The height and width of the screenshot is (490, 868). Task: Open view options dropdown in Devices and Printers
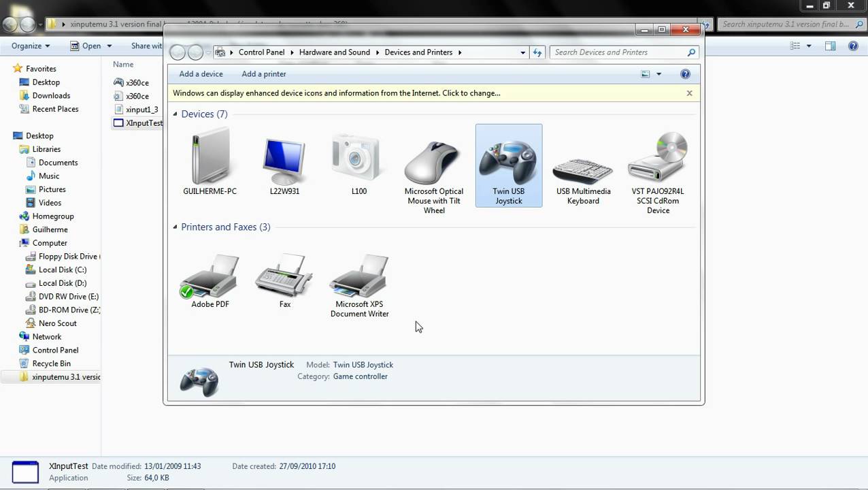(x=658, y=74)
